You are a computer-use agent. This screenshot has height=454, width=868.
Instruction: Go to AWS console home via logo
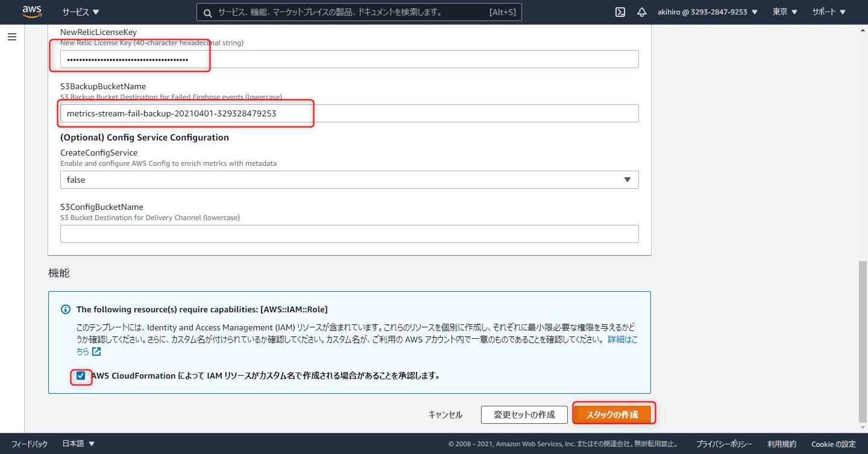pyautogui.click(x=31, y=12)
